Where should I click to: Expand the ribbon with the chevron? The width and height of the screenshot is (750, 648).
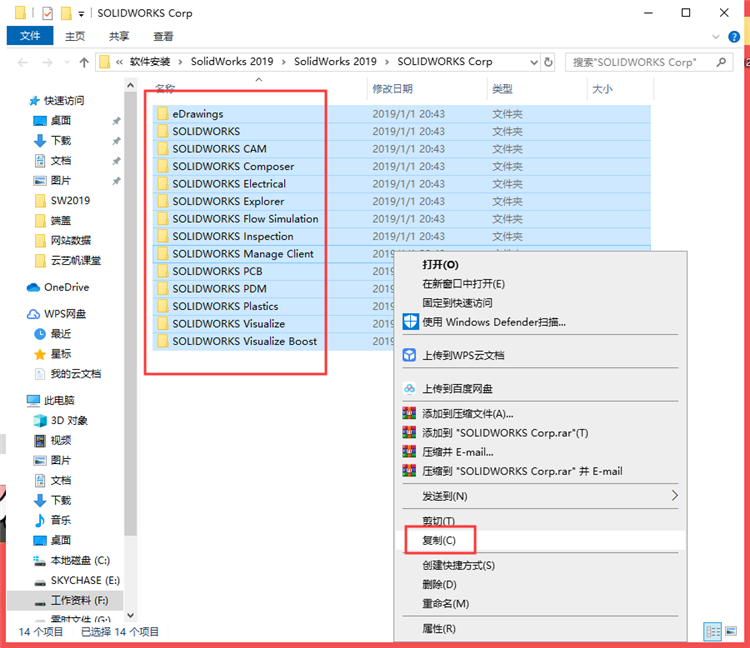(x=716, y=37)
